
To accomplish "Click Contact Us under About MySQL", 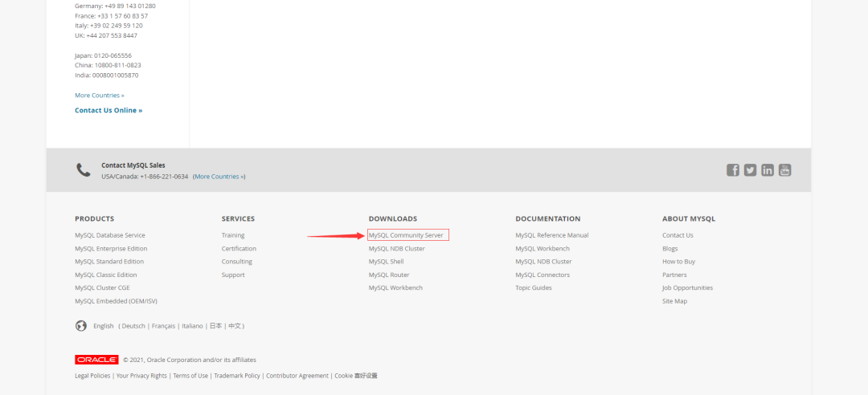I will 678,235.
